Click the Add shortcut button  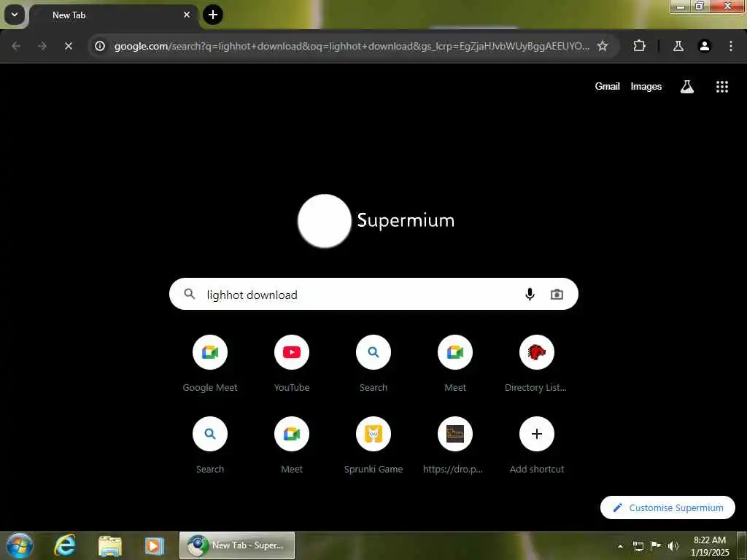(536, 445)
